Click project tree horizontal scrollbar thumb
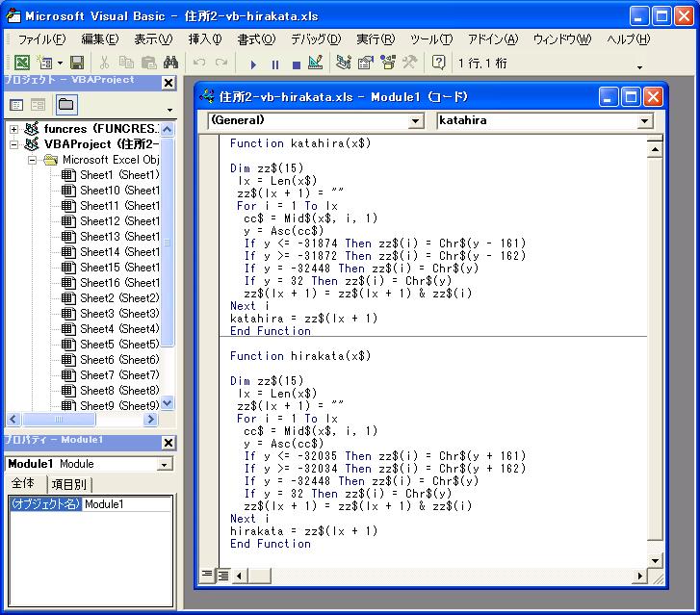 pyautogui.click(x=59, y=419)
